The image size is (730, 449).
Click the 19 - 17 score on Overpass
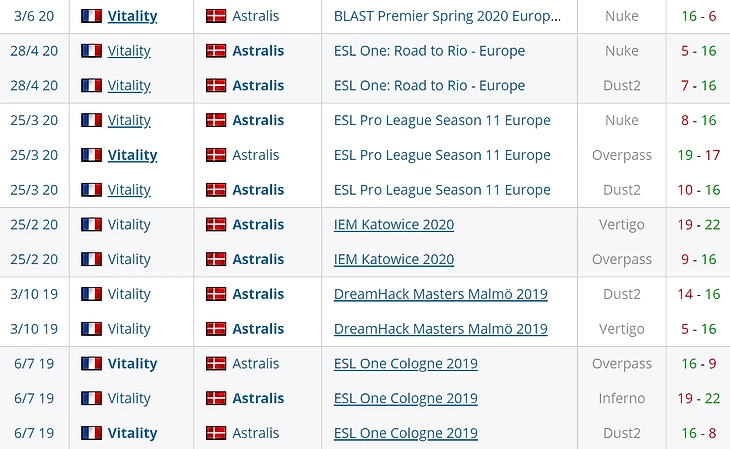(700, 155)
